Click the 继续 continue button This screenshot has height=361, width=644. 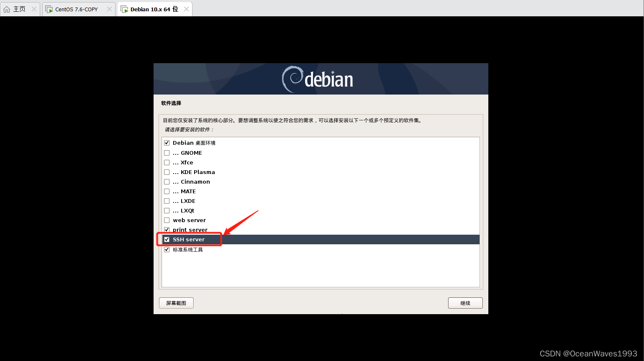pyautogui.click(x=465, y=303)
